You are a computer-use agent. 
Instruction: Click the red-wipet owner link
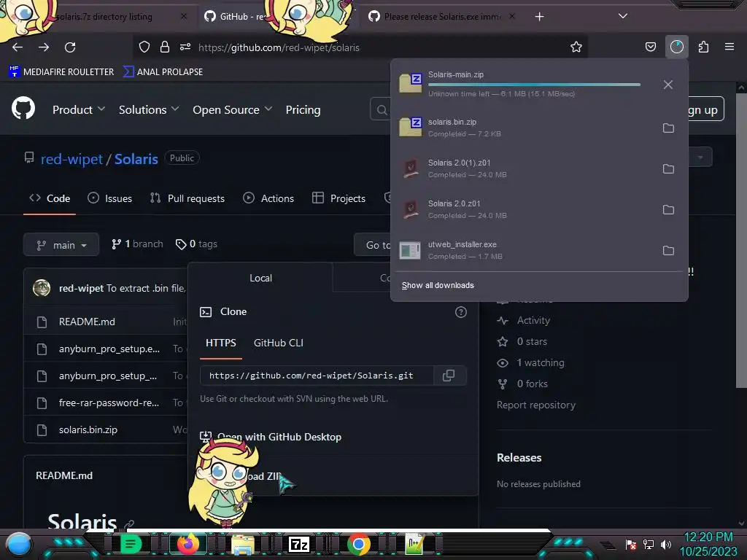click(x=71, y=158)
